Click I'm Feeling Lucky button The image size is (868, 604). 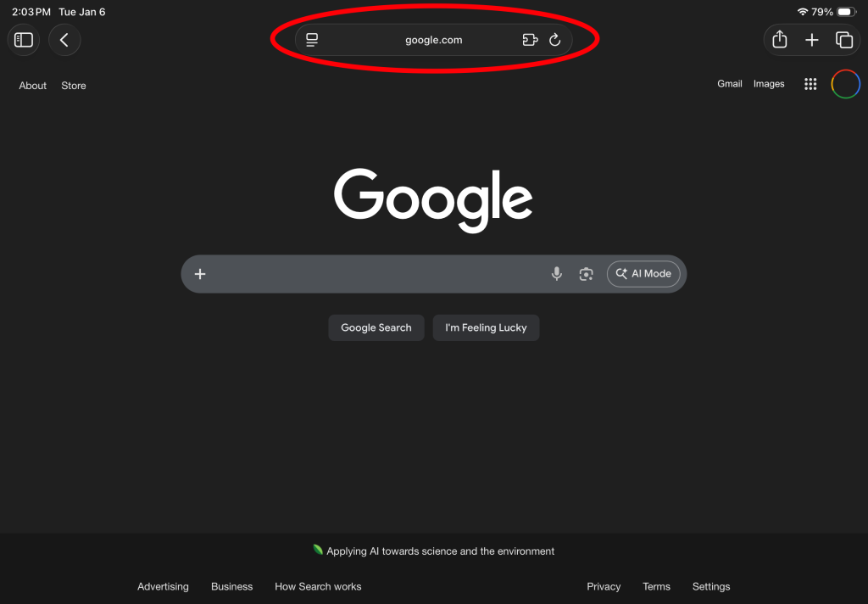486,327
